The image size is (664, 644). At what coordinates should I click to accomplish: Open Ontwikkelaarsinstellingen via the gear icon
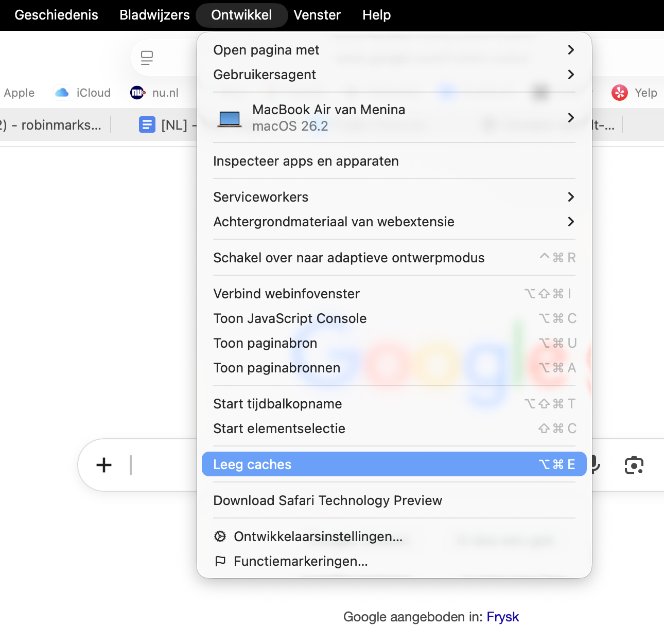(x=220, y=536)
